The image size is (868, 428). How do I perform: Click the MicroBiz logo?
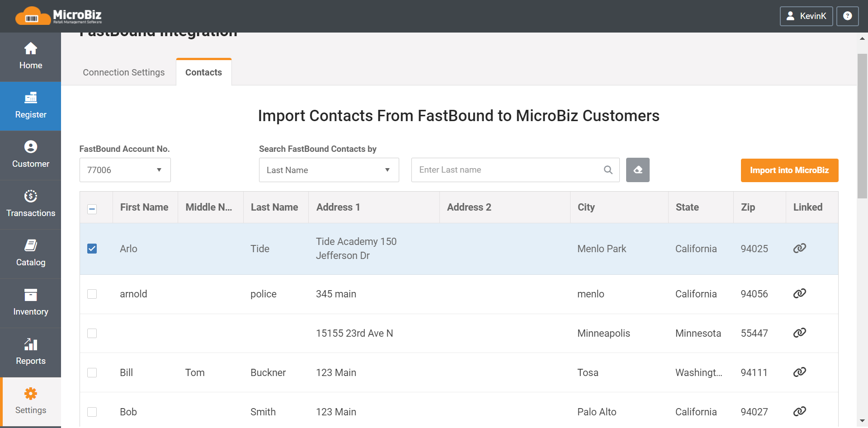(58, 16)
